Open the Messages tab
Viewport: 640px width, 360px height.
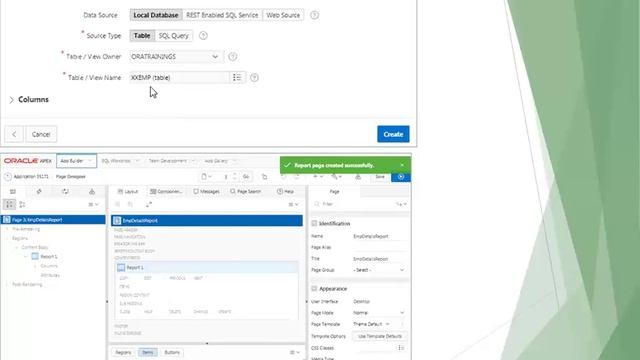(x=206, y=191)
